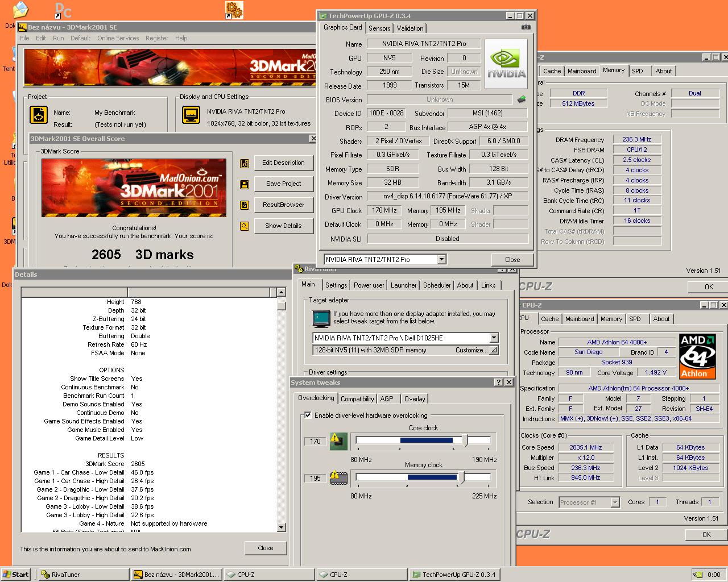This screenshot has height=582, width=728.
Task: Click the Display and CPU Settings monitor icon
Action: coord(191,115)
